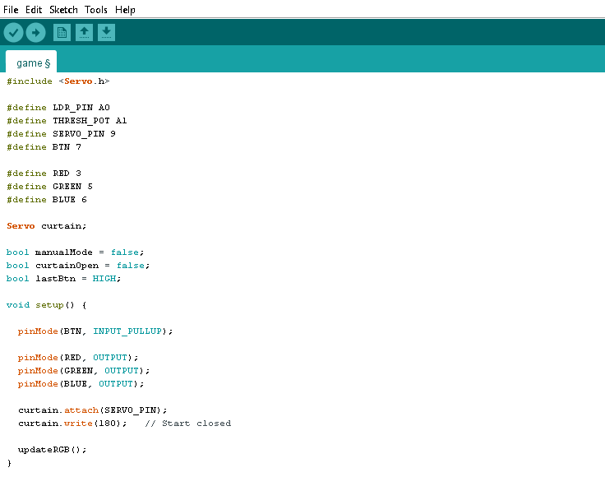The width and height of the screenshot is (605, 477).
Task: Open the Tools menu
Action: click(x=96, y=10)
